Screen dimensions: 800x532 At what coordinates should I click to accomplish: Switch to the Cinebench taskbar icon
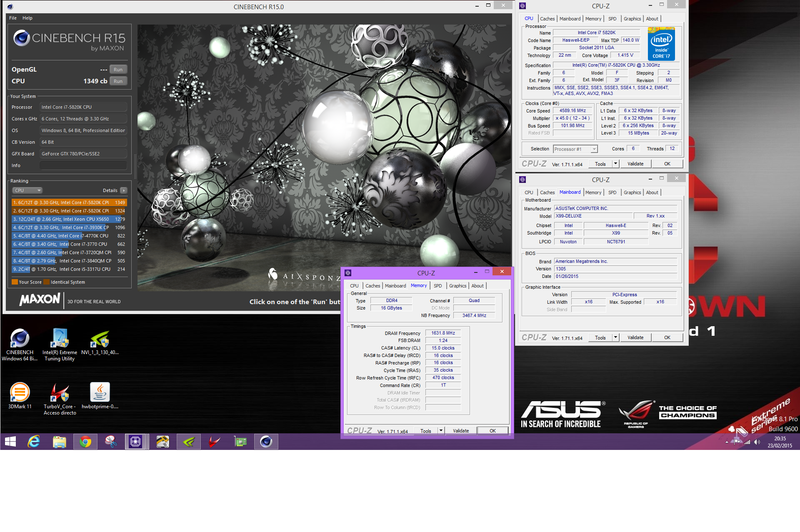[266, 442]
